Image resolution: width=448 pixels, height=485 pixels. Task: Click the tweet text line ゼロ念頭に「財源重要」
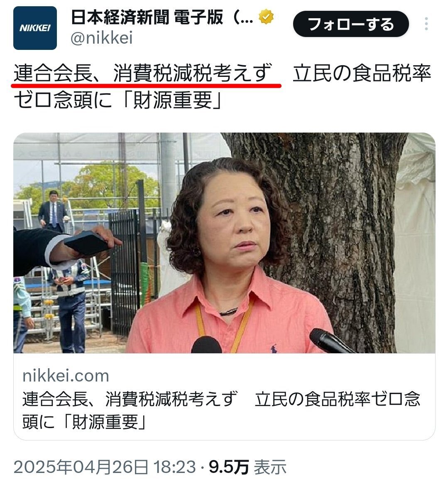coord(118,100)
